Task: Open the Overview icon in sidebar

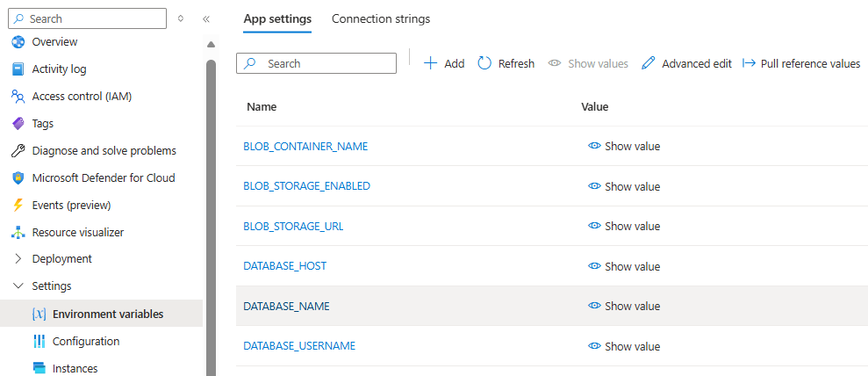Action: 18,42
